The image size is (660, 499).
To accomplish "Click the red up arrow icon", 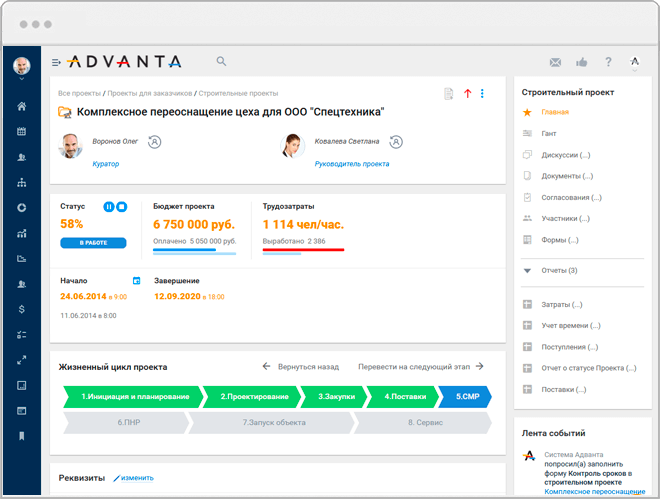I will pyautogui.click(x=467, y=93).
